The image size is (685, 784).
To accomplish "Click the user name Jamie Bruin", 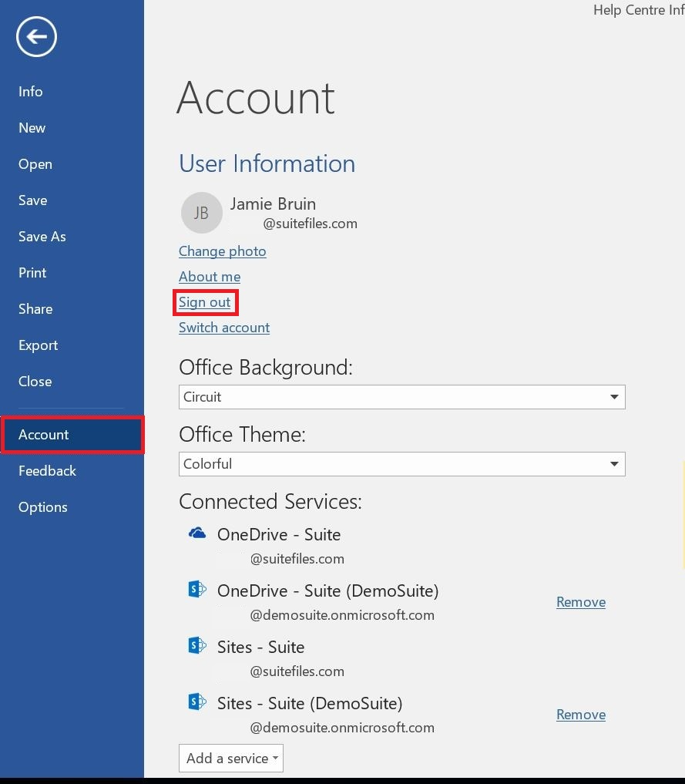I will tap(273, 204).
